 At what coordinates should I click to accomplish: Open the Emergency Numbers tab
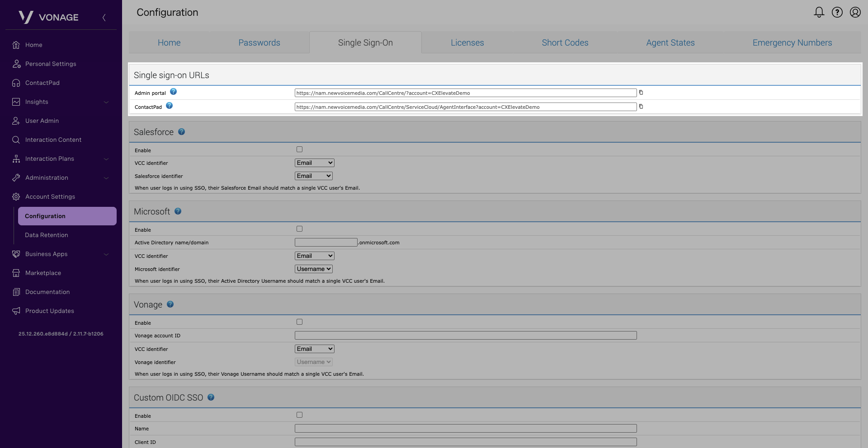click(792, 43)
